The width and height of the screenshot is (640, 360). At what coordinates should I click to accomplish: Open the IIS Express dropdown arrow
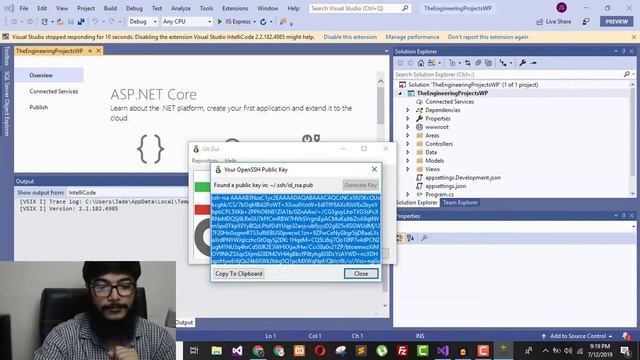[x=255, y=22]
